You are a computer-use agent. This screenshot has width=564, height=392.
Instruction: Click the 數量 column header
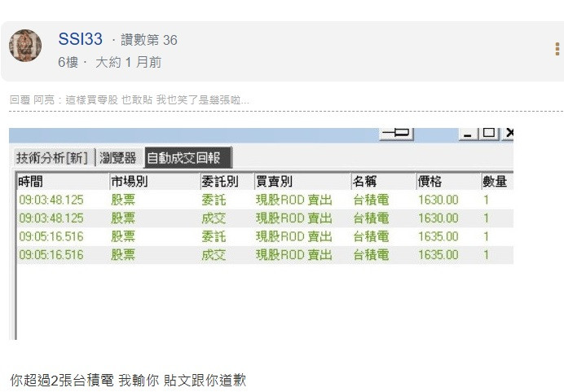click(497, 181)
